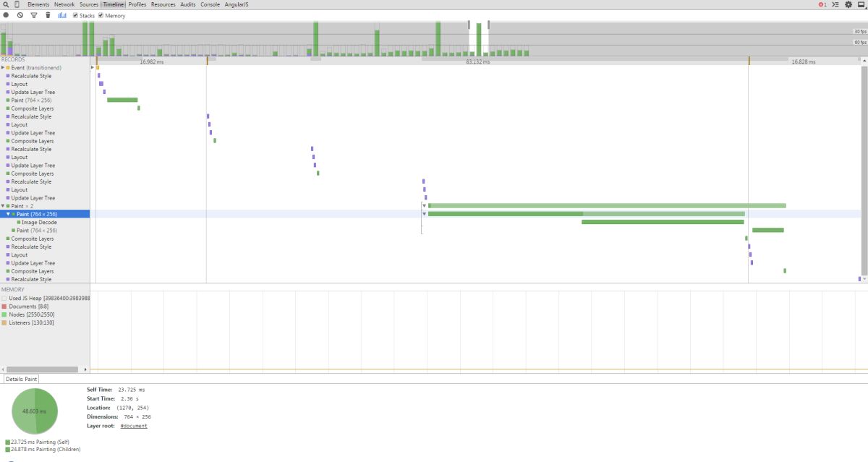Viewport: 868px width, 462px height.
Task: Click the Dimensions 764 × 256 value
Action: coord(137,416)
